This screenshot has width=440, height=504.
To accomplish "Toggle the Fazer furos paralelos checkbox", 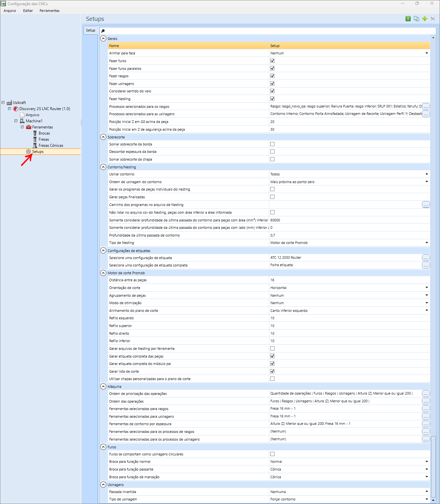I will pyautogui.click(x=273, y=68).
